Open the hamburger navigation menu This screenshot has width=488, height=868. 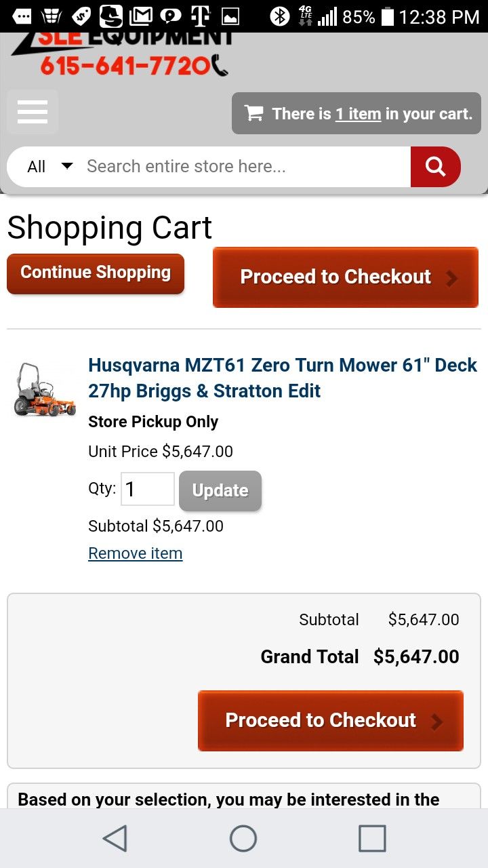(x=32, y=112)
